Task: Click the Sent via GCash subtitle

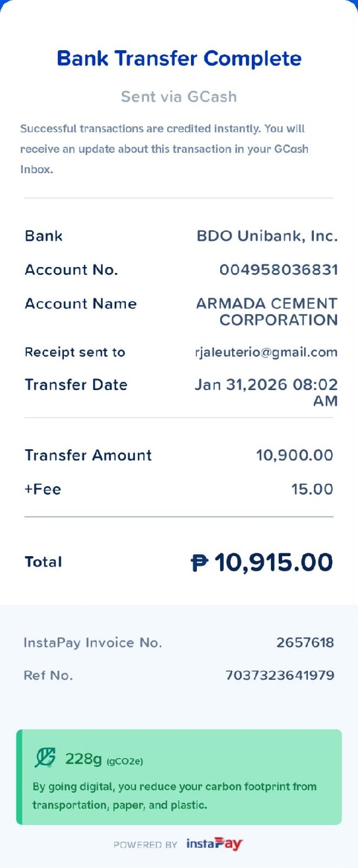Action: click(179, 97)
